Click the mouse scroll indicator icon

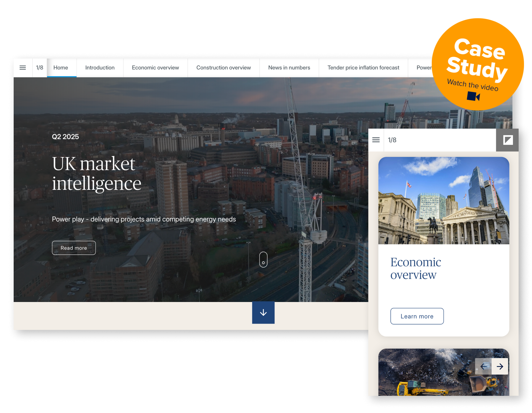point(263,260)
